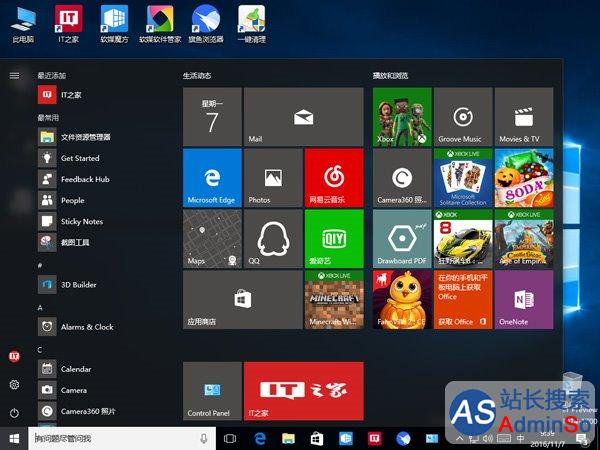
Task: Open Settings gear in Start sidebar
Action: (x=14, y=385)
